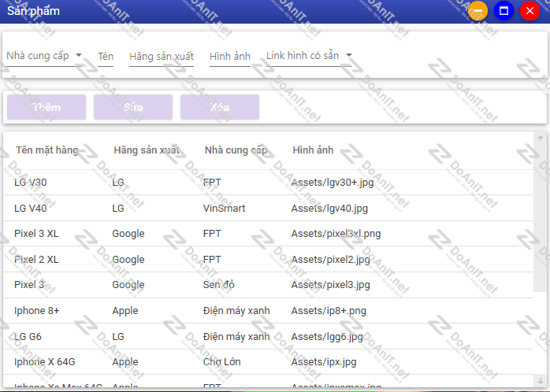Click the Assets/pixel2.jpg cell
The width and height of the screenshot is (550, 392).
pos(331,260)
